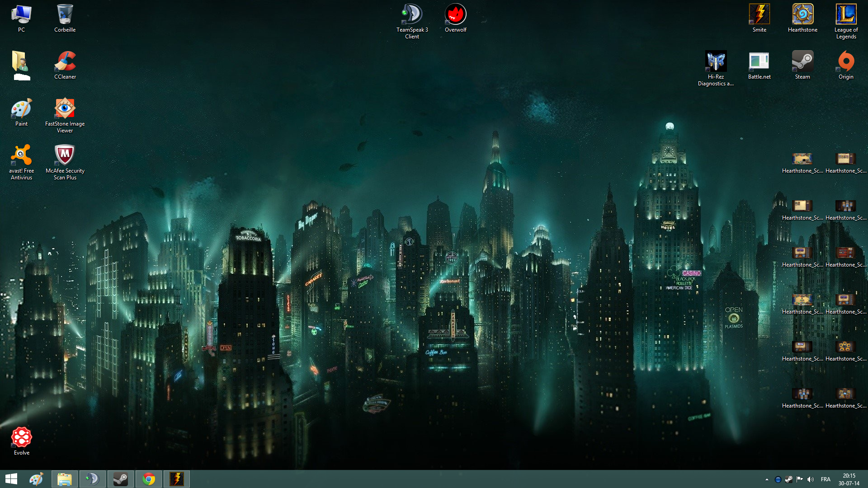Click the Steam system tray icon
The width and height of the screenshot is (868, 488).
[788, 479]
